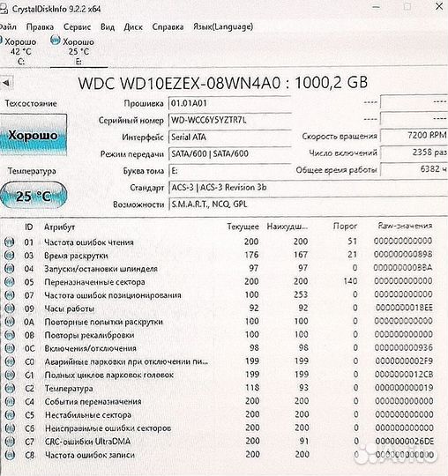
Task: Click status icon for attribute C0 row
Action: click(x=10, y=361)
